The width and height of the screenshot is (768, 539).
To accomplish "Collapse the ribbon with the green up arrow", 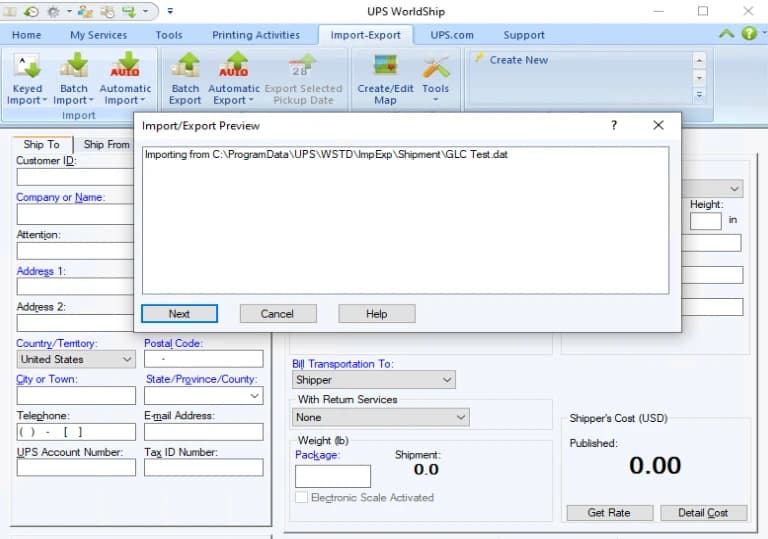I will tap(726, 34).
